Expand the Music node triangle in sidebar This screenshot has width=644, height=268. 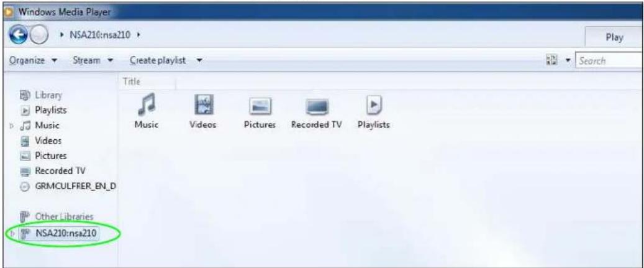(x=12, y=126)
